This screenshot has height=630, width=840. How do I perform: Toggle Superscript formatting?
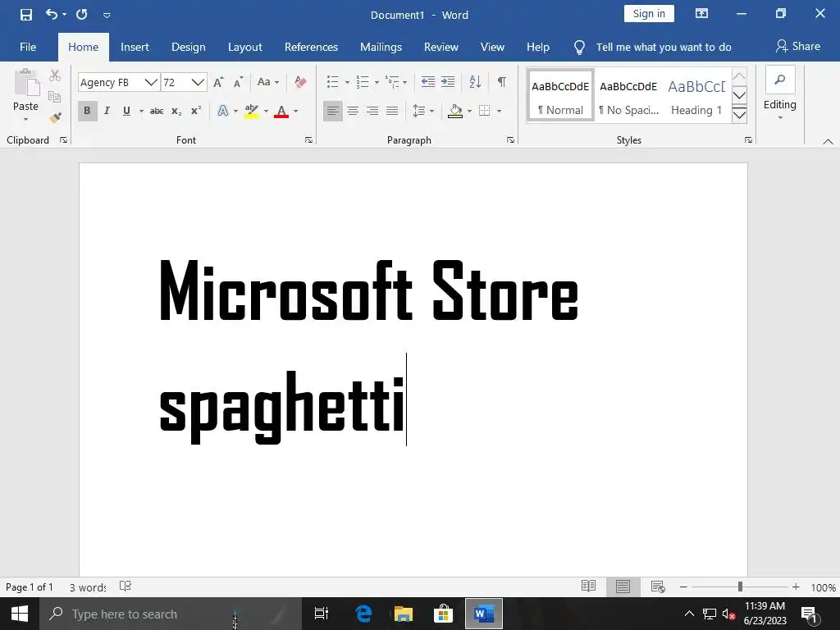(196, 111)
